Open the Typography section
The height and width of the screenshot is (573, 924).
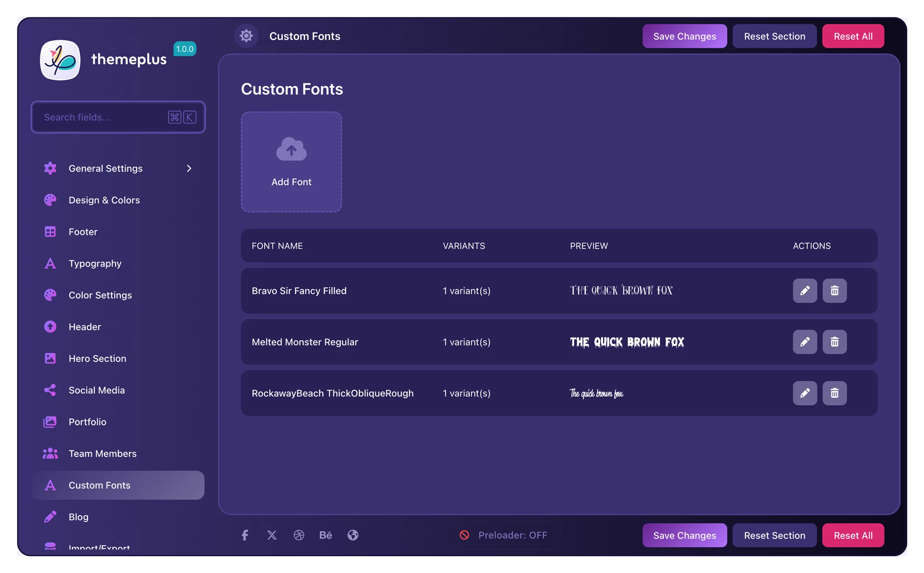95,264
